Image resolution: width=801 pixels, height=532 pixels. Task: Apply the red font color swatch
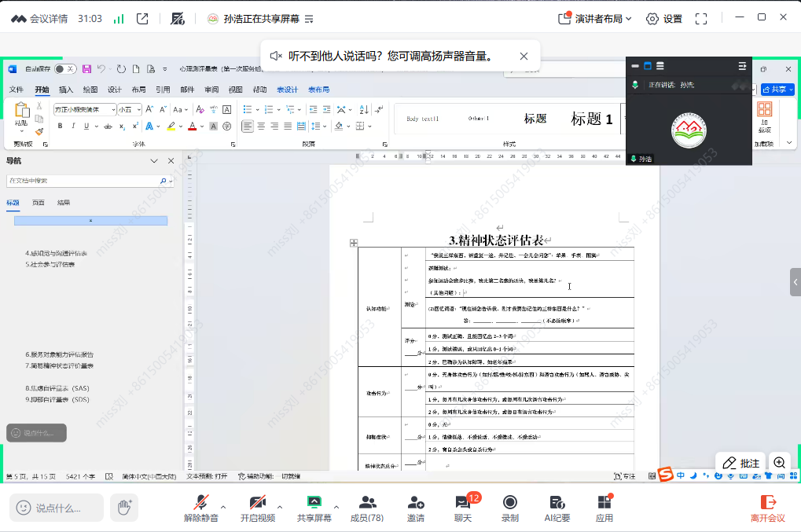[192, 127]
